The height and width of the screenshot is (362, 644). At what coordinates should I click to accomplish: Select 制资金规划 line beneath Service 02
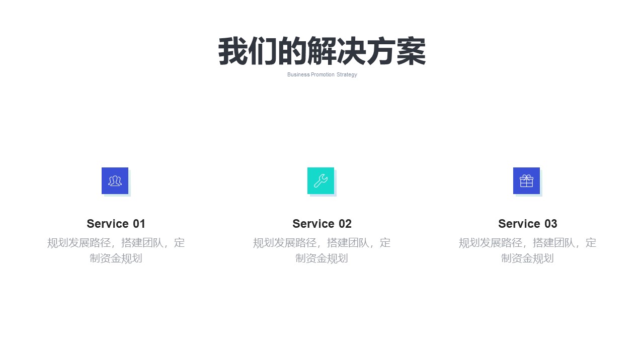(x=322, y=258)
